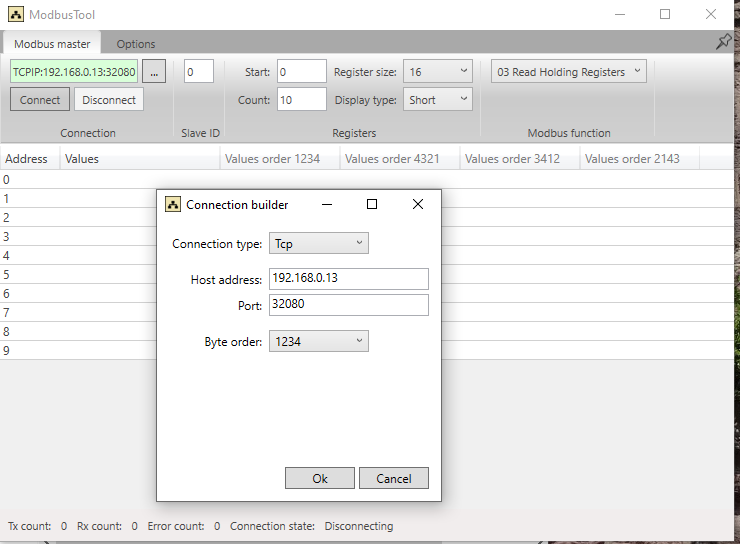The width and height of the screenshot is (740, 544).
Task: Click the Disconnect button
Action: pos(109,100)
